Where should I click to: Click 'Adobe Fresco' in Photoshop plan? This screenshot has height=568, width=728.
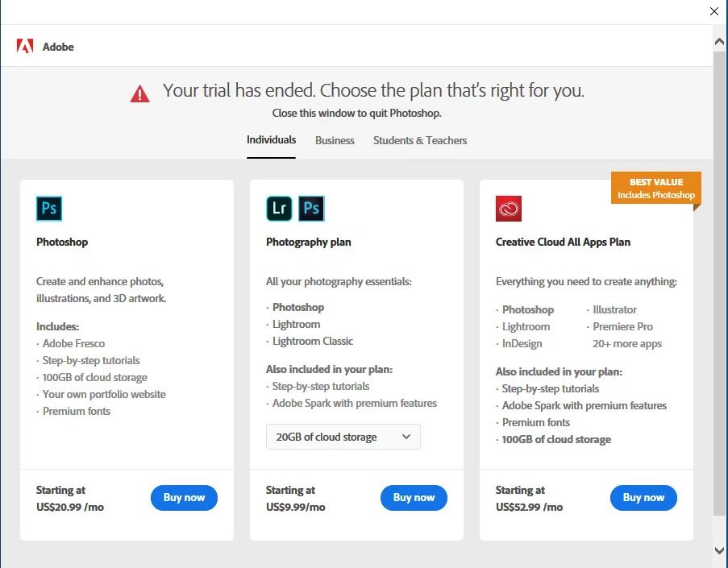pos(74,343)
